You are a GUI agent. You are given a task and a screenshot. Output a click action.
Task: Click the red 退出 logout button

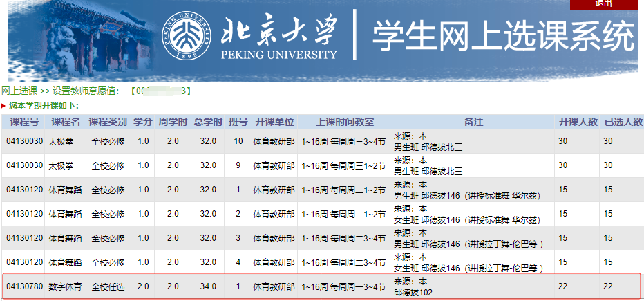[x=603, y=4]
